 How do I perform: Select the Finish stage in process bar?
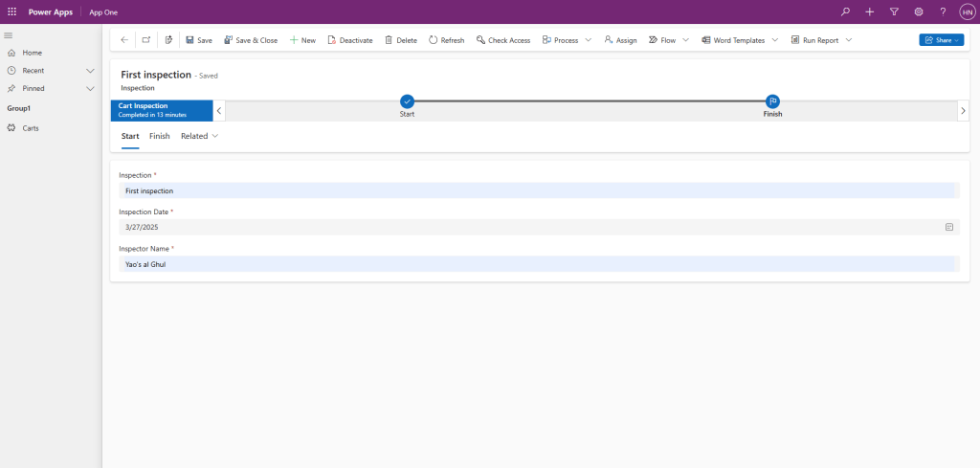[x=772, y=101]
